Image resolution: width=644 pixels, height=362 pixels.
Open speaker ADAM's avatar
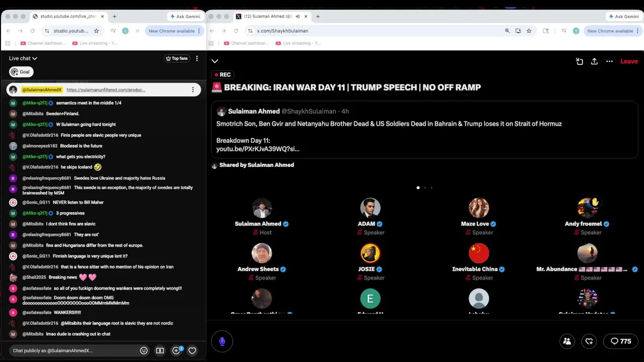[x=370, y=208]
